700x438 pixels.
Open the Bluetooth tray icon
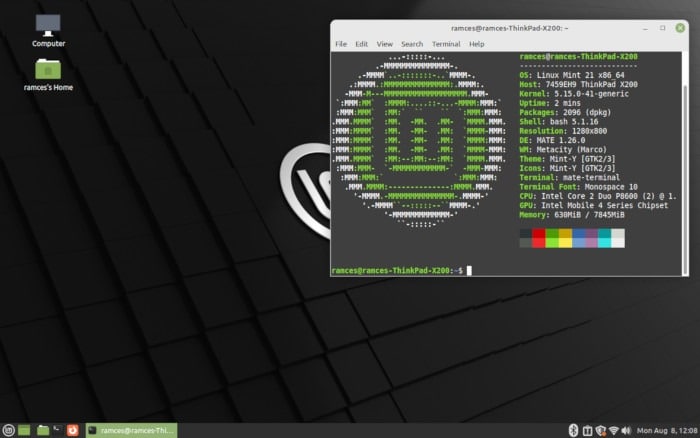click(573, 430)
